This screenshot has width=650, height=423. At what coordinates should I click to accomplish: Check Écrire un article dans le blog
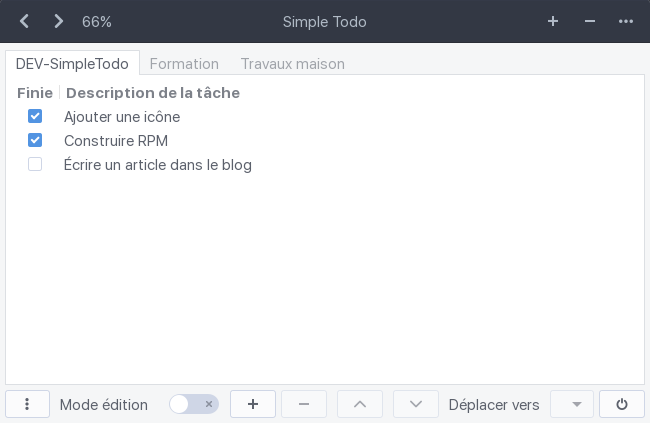(x=35, y=164)
